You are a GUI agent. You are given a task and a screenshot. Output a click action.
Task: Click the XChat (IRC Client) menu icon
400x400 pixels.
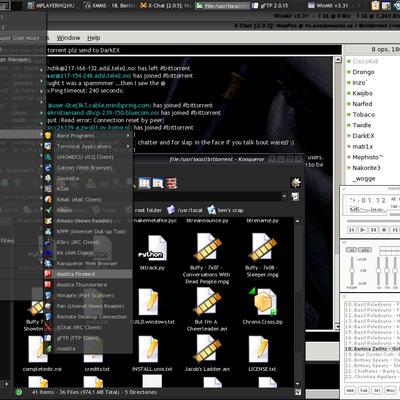coord(48,327)
